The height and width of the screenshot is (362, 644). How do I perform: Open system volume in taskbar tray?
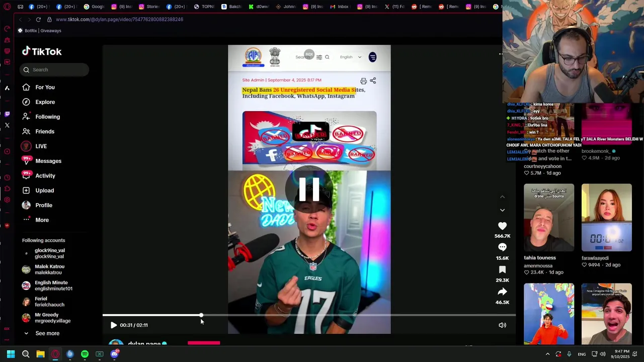[603, 354]
